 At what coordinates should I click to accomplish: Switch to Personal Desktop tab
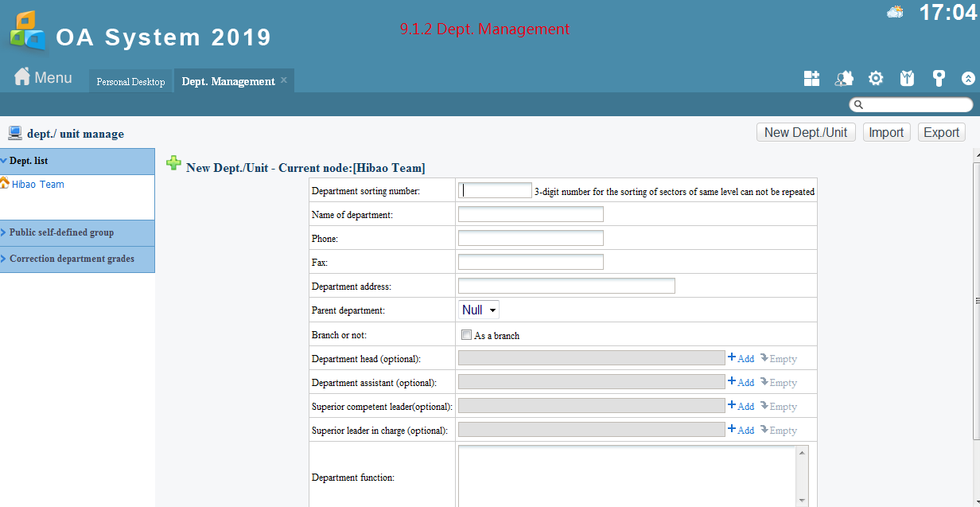[x=130, y=81]
